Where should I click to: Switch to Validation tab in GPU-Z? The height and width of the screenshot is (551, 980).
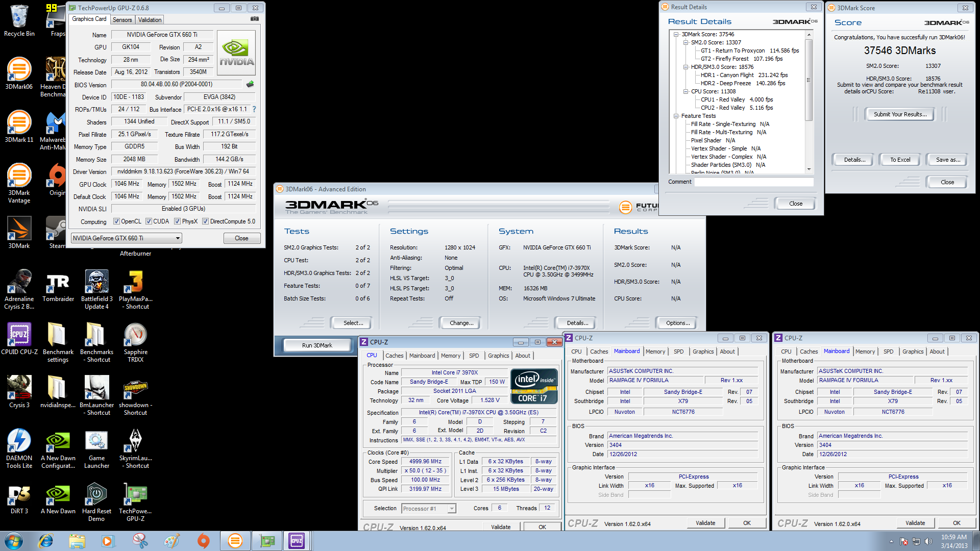point(150,20)
